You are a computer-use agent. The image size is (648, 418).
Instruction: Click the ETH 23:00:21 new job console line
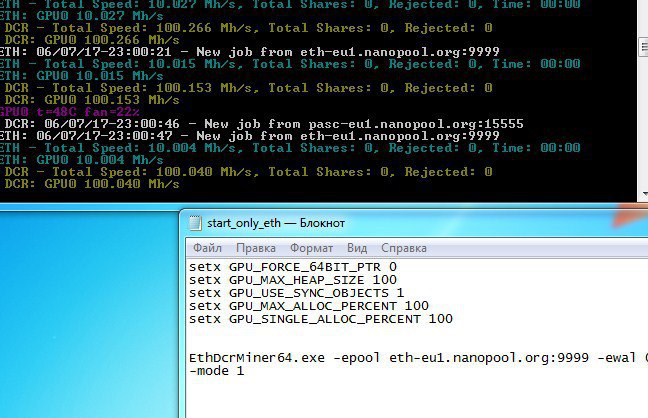(250, 52)
